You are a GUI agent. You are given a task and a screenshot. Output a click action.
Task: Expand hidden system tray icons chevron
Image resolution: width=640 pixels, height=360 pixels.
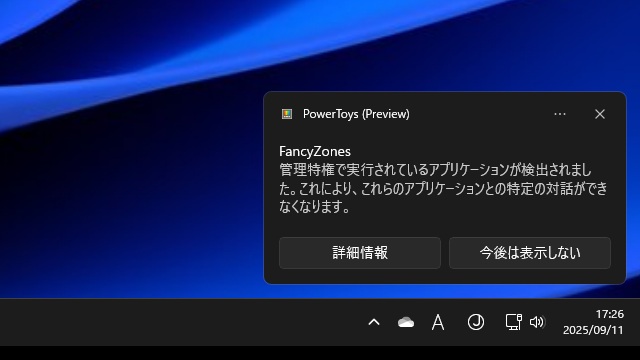pyautogui.click(x=374, y=322)
